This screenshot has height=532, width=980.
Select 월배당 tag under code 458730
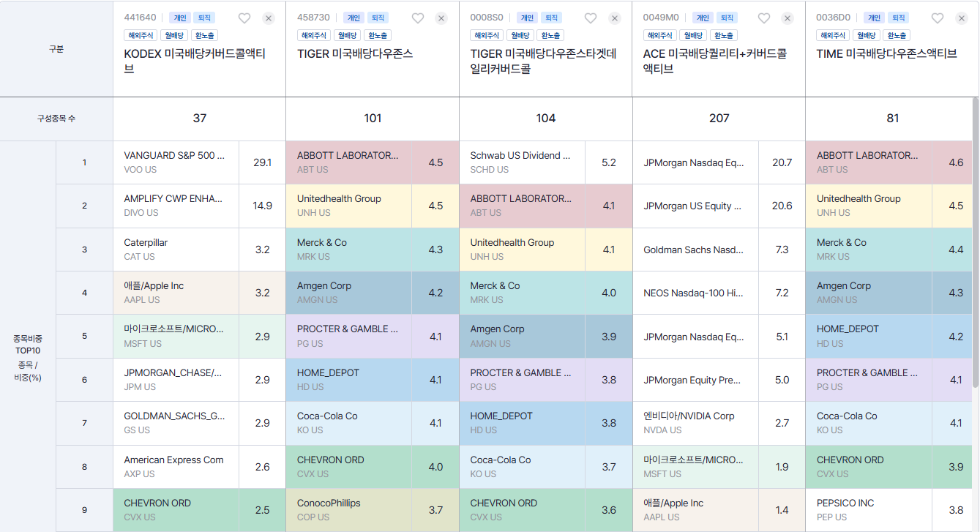click(x=348, y=35)
